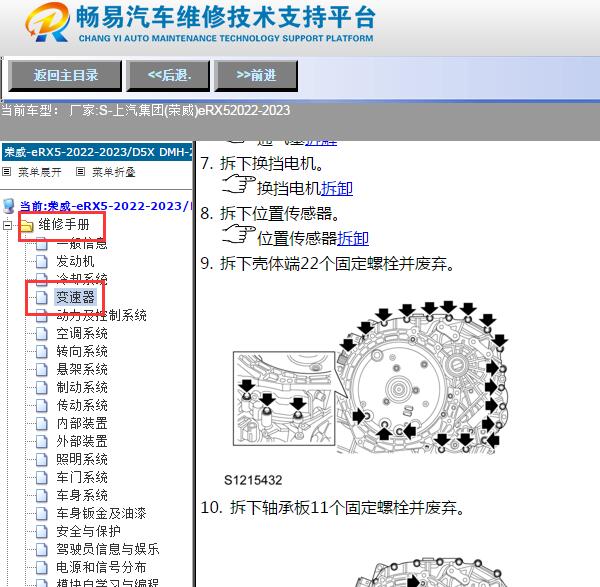The height and width of the screenshot is (587, 600).
Task: Click the 荣威-eRX5-2022-2023/D5X DMH header bar
Action: pyautogui.click(x=97, y=152)
